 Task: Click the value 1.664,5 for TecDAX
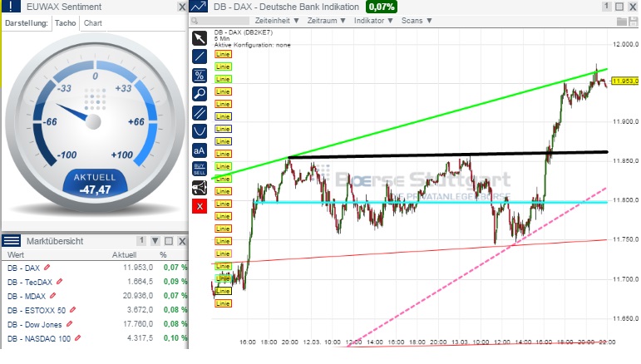140,282
